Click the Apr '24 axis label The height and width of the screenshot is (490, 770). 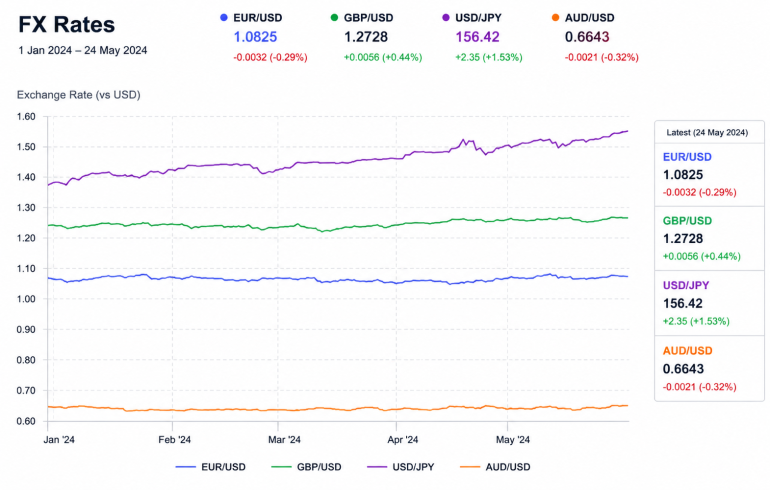pos(403,439)
